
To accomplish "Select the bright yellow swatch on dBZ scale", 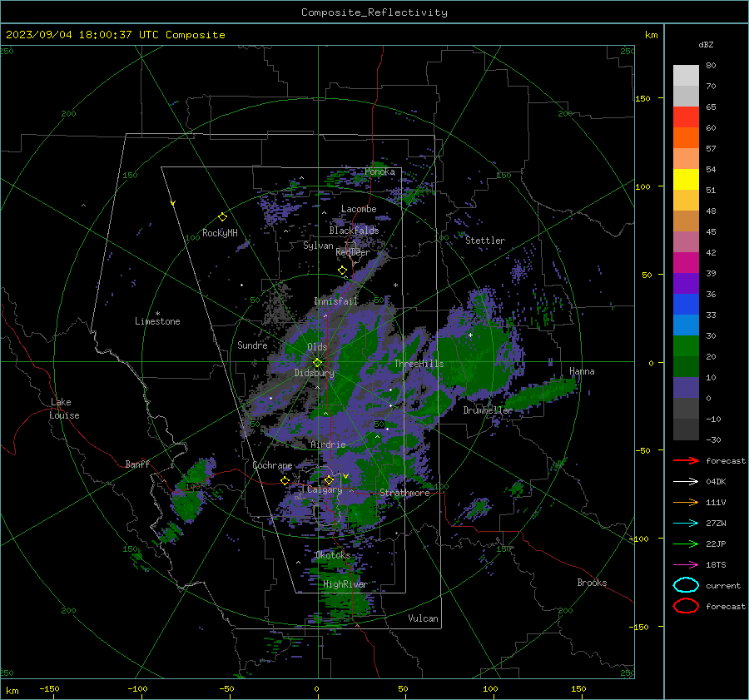I will coord(686,179).
